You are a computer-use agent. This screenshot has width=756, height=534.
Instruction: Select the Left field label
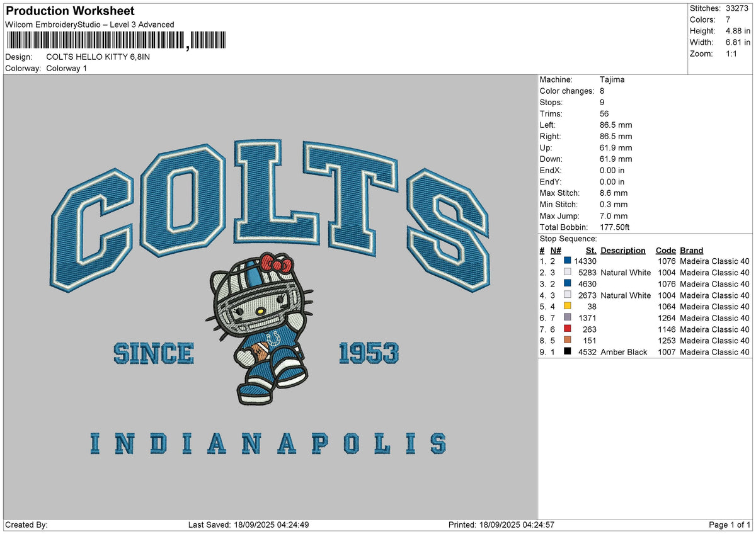click(x=548, y=125)
